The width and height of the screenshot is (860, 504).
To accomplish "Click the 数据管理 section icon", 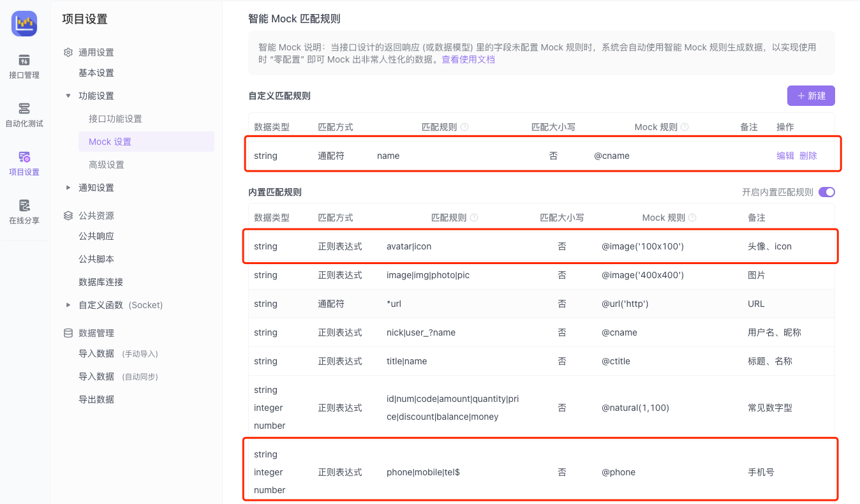I will (68, 332).
